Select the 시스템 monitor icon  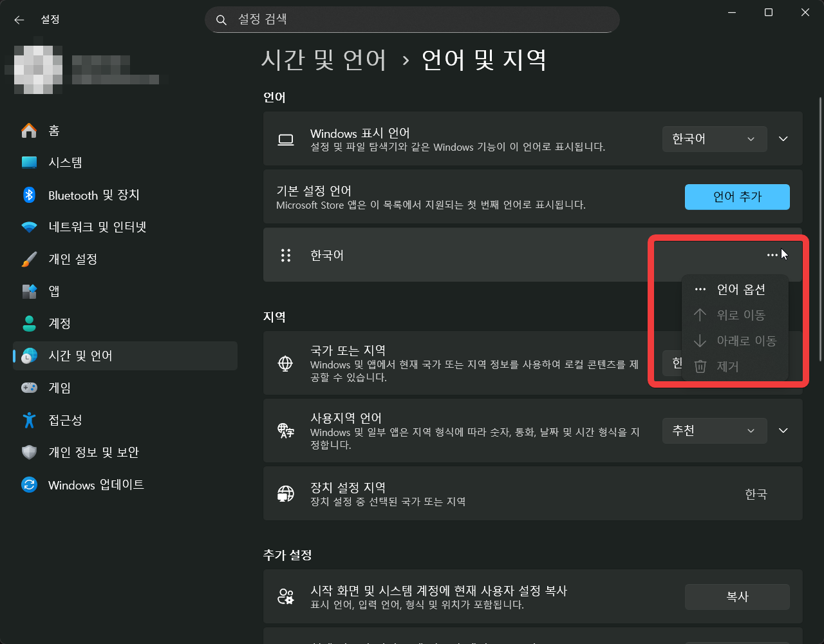coord(29,162)
